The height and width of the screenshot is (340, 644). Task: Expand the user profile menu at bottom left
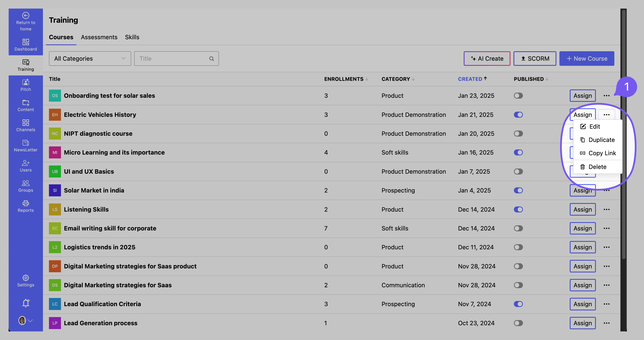click(x=25, y=321)
